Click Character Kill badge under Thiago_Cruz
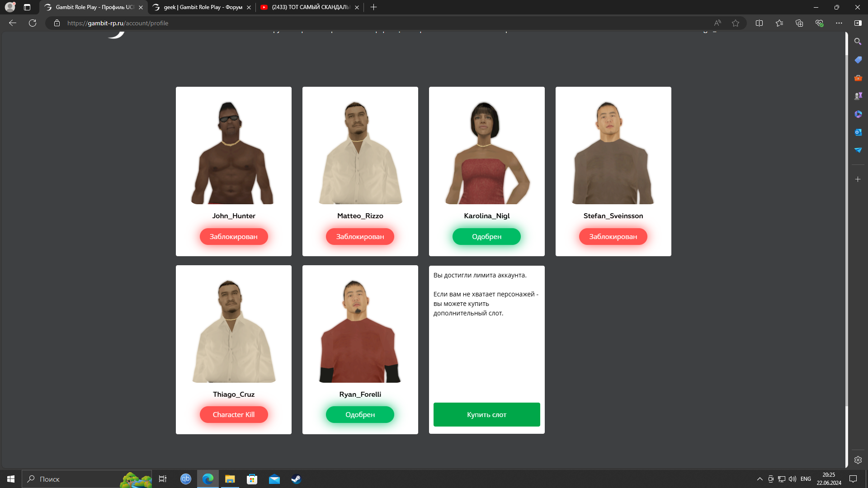Image resolution: width=868 pixels, height=488 pixels. (x=233, y=414)
